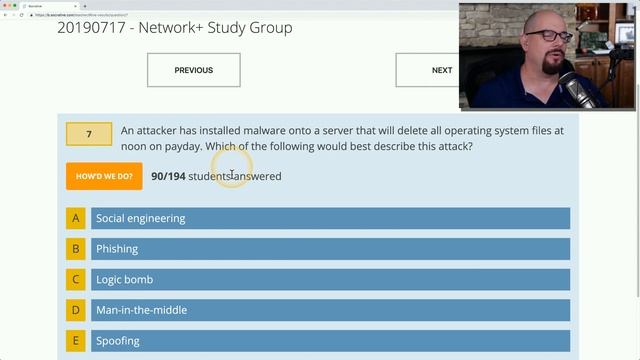Screen dimensions: 640x360
Task: Select the letter A answer badge
Action: (x=76, y=218)
